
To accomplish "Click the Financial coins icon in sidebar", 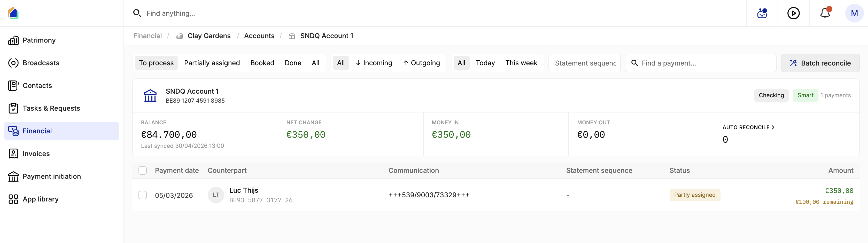I will tap(13, 131).
